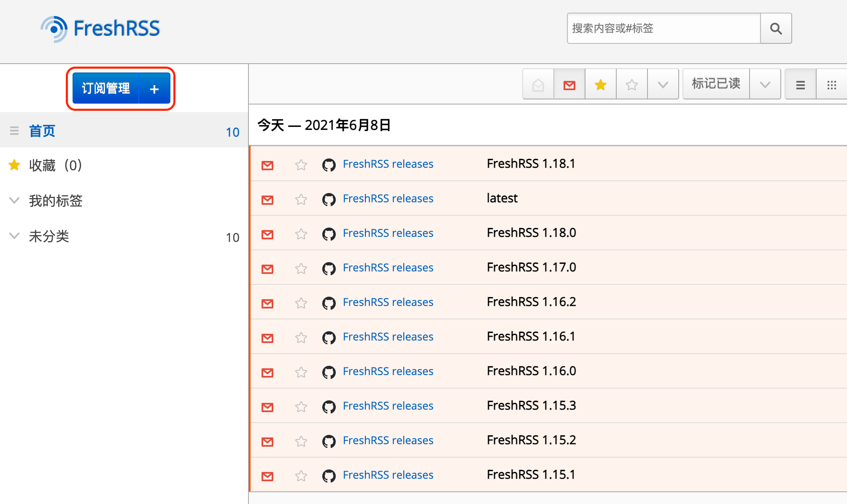Open feed link in FreshRSS 1.16.2 row
Image resolution: width=847 pixels, height=504 pixels.
[388, 302]
